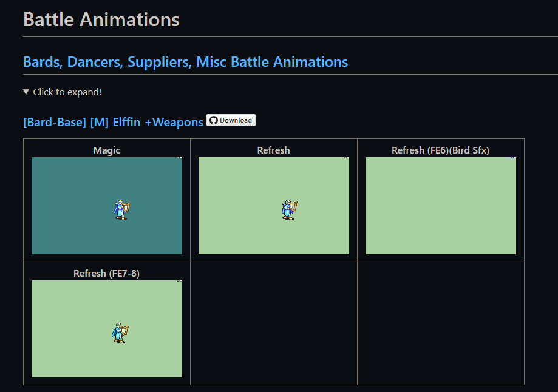The image size is (558, 392).
Task: Click the Magic animation thumbnail
Action: pos(107,206)
